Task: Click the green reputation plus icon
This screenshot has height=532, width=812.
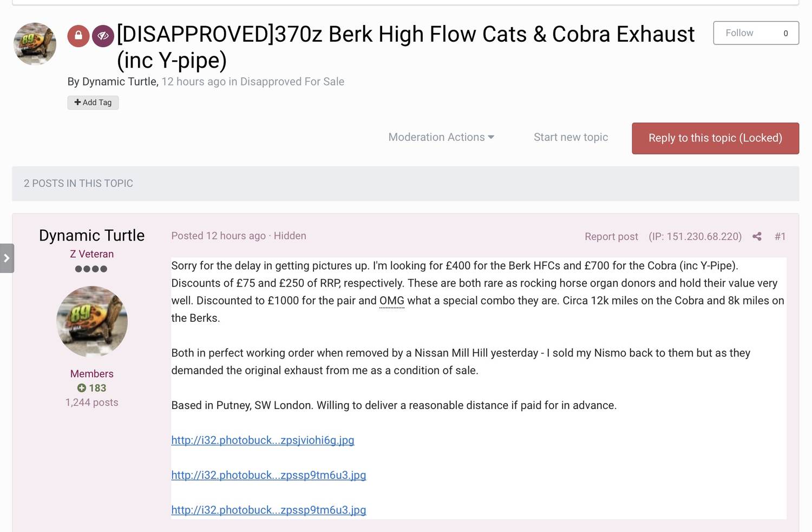Action: point(82,388)
